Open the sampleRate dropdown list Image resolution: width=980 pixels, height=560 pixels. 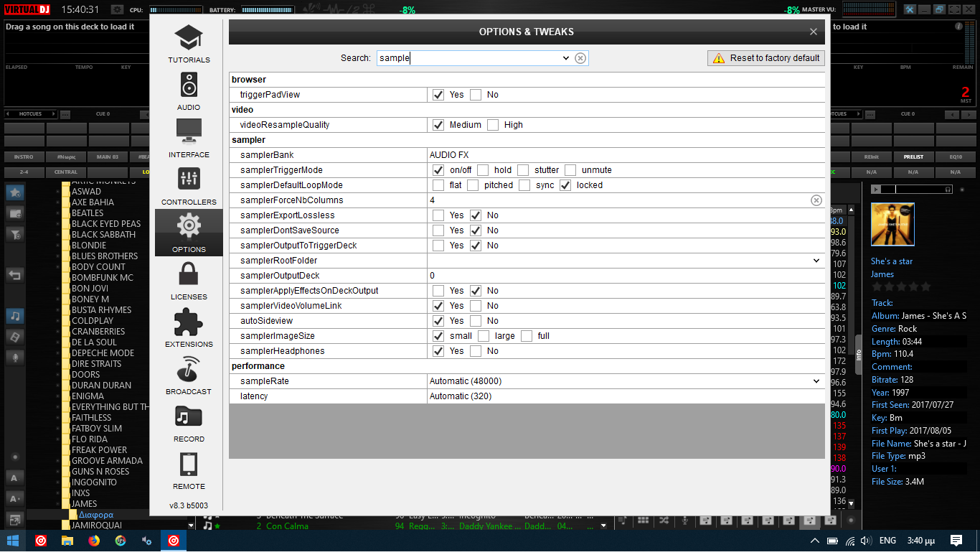tap(816, 381)
